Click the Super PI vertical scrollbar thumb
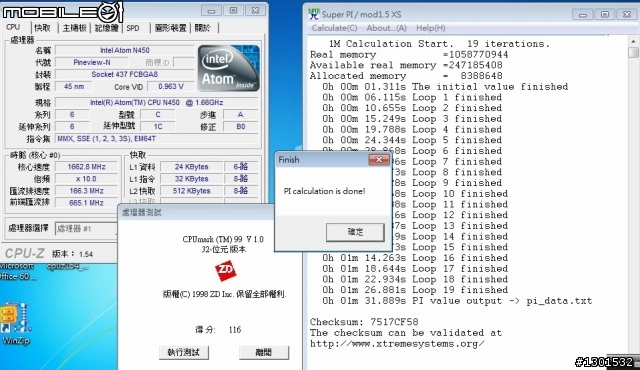This screenshot has width=640, height=370. tap(633, 53)
